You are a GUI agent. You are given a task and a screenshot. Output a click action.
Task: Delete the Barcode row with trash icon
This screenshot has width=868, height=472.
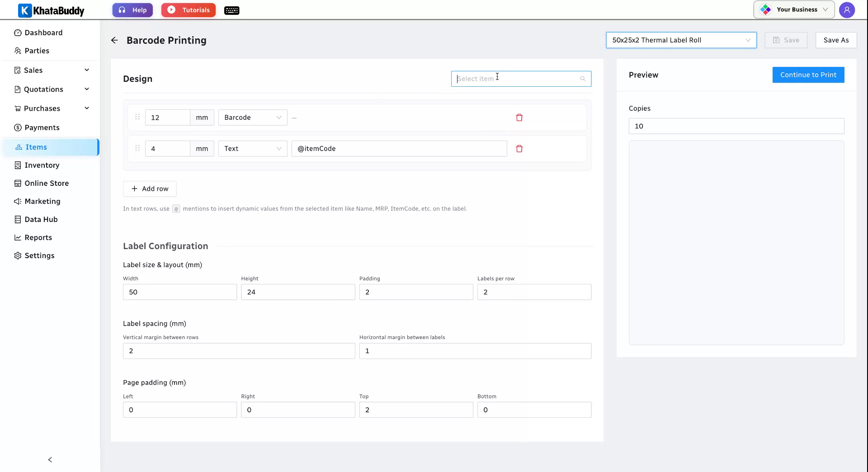click(519, 118)
